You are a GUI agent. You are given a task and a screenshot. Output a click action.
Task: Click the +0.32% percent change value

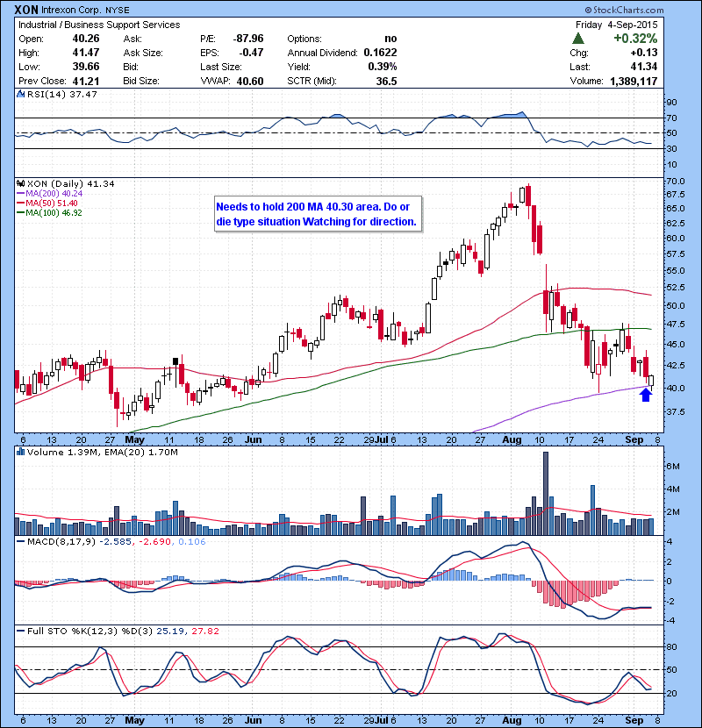click(637, 39)
